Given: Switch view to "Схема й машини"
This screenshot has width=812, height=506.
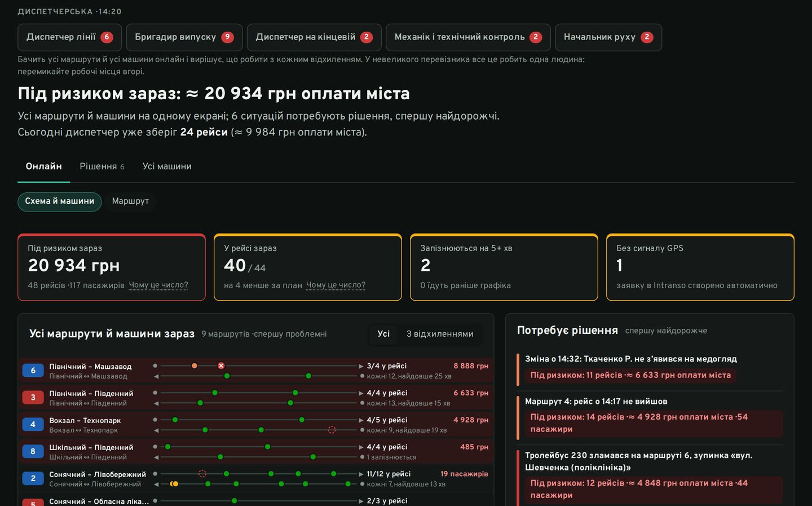Looking at the screenshot, I should point(60,201).
